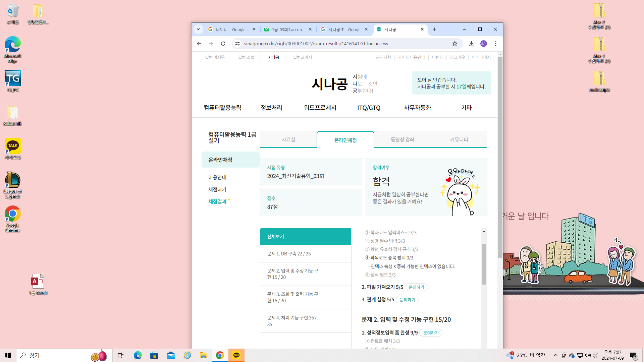Open Chrome downloads icon
This screenshot has width=644, height=362.
click(472, 44)
